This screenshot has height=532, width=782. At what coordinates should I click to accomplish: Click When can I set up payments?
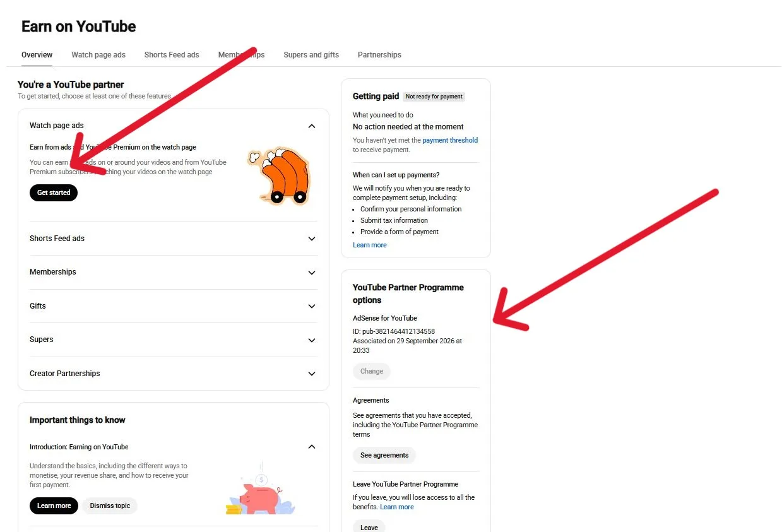click(396, 175)
